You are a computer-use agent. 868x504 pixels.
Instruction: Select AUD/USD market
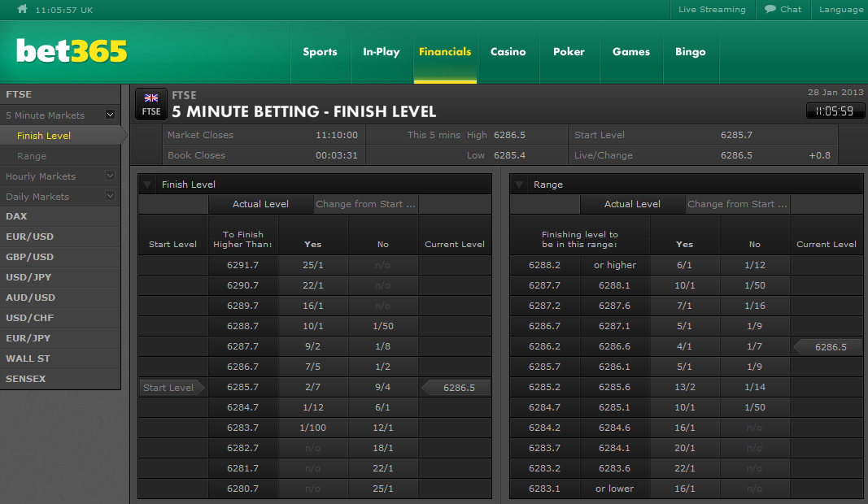point(60,298)
